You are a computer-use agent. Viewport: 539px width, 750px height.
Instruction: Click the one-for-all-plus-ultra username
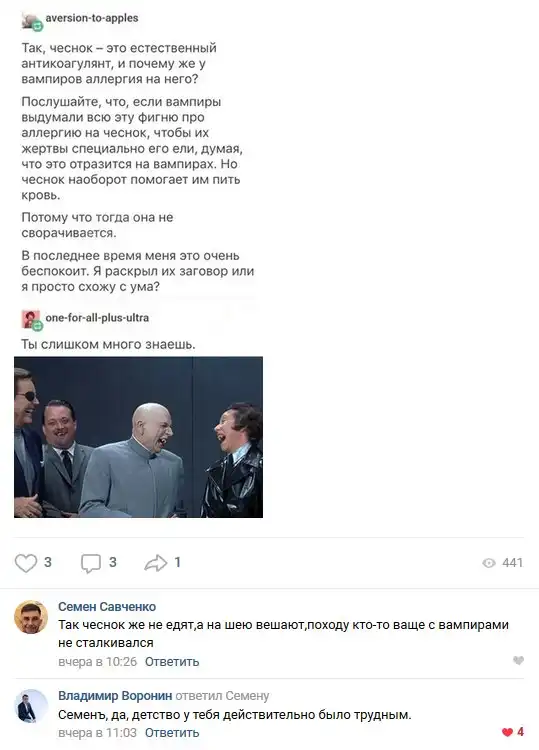click(97, 318)
